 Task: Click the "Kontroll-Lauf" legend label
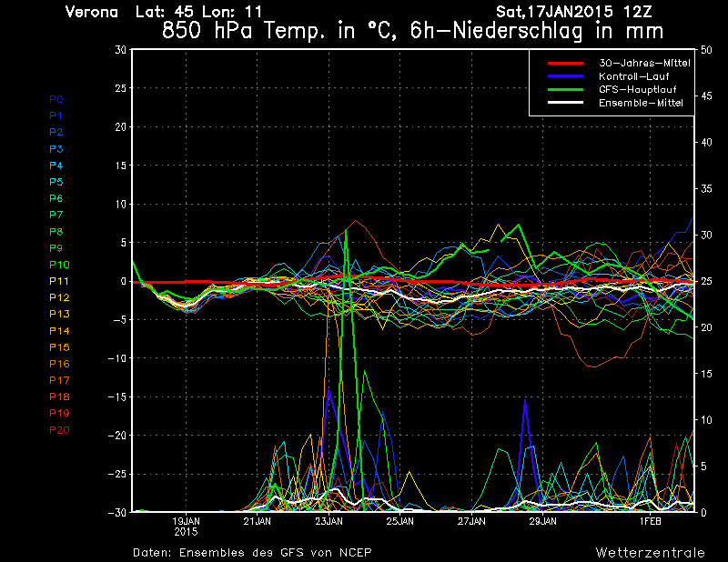pos(633,76)
